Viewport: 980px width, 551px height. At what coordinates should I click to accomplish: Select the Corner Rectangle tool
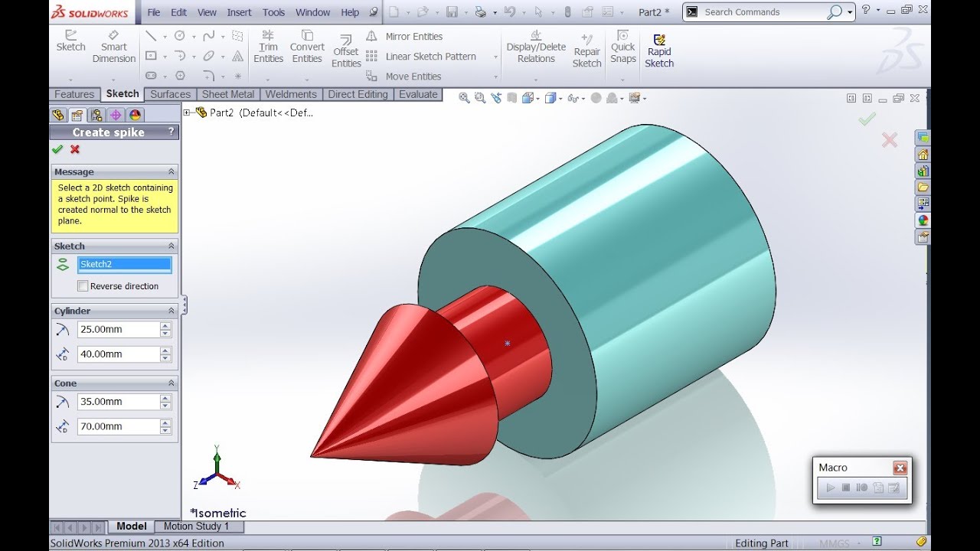tap(151, 56)
